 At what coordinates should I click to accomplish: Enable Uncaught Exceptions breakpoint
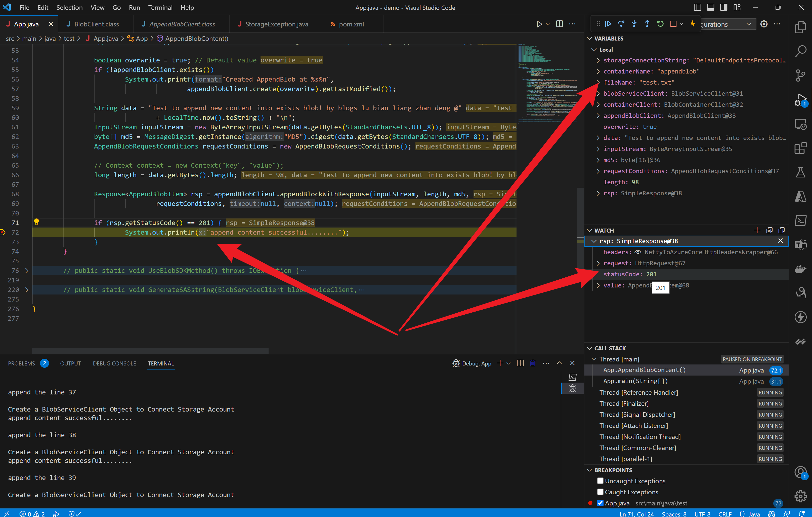point(600,481)
